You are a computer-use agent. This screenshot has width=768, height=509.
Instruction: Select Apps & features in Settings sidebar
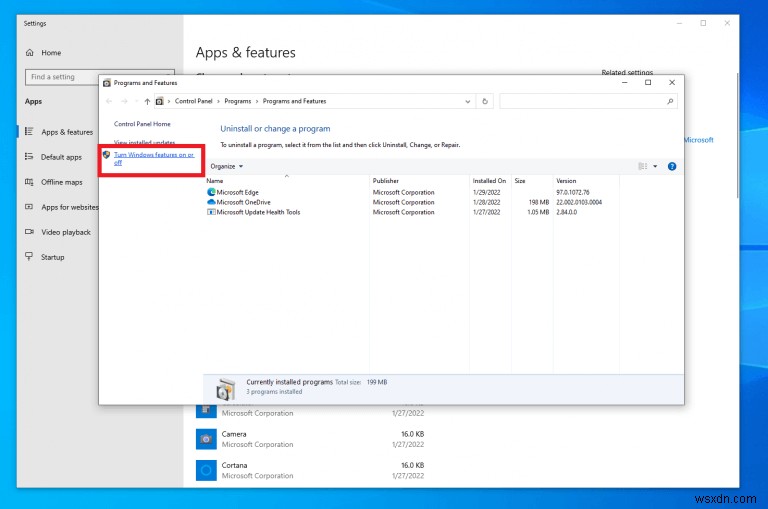(67, 132)
